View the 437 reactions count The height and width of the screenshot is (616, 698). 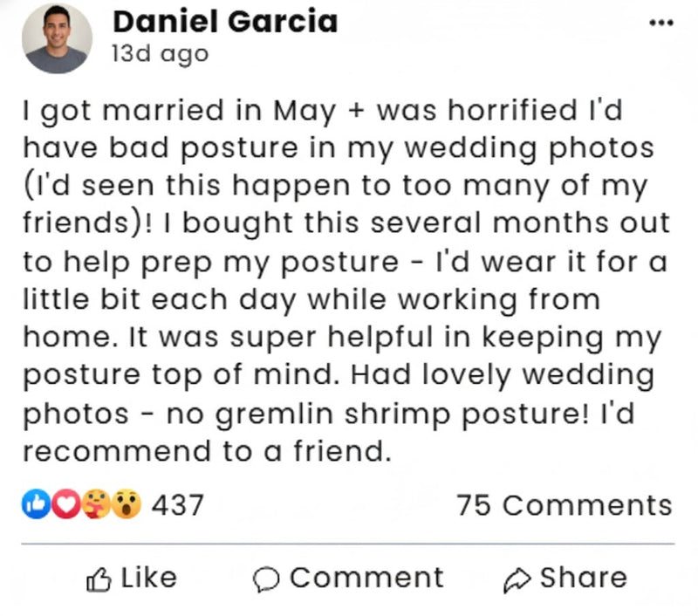point(178,505)
